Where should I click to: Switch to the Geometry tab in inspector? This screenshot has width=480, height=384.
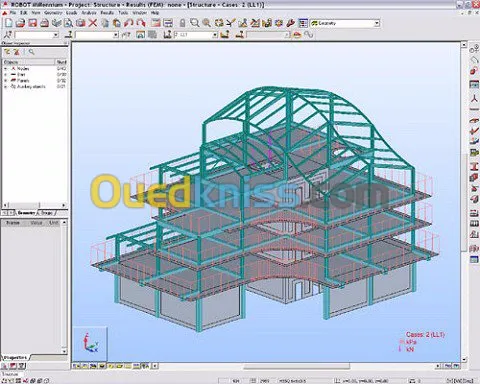tap(26, 213)
